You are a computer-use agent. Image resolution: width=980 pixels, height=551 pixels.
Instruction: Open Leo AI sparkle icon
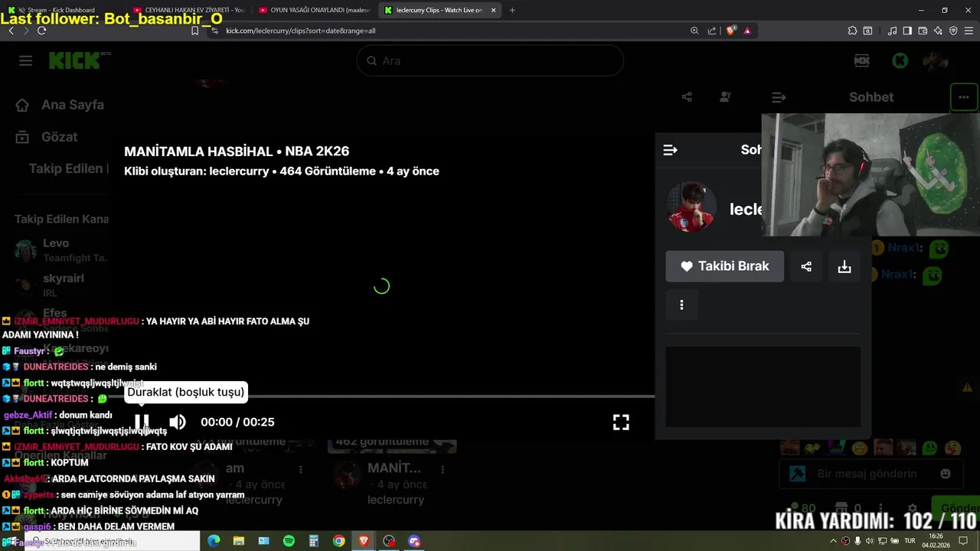tap(938, 31)
